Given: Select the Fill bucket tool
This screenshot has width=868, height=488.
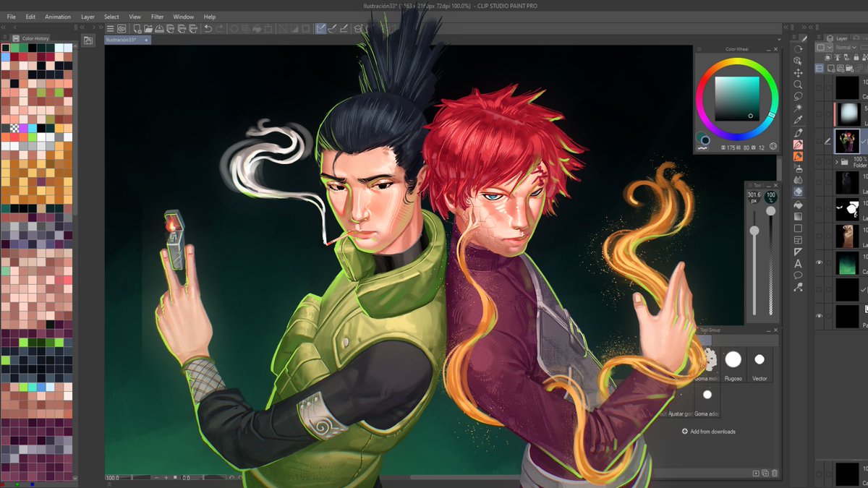Looking at the screenshot, I should (798, 205).
